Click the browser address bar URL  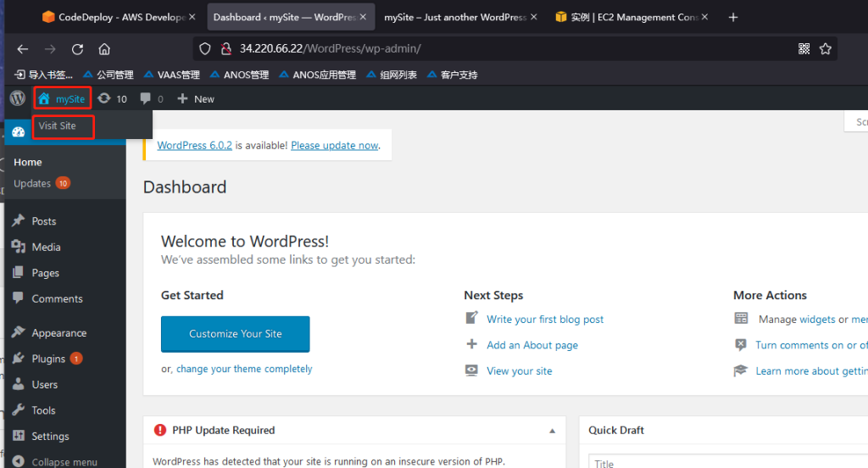(x=331, y=49)
